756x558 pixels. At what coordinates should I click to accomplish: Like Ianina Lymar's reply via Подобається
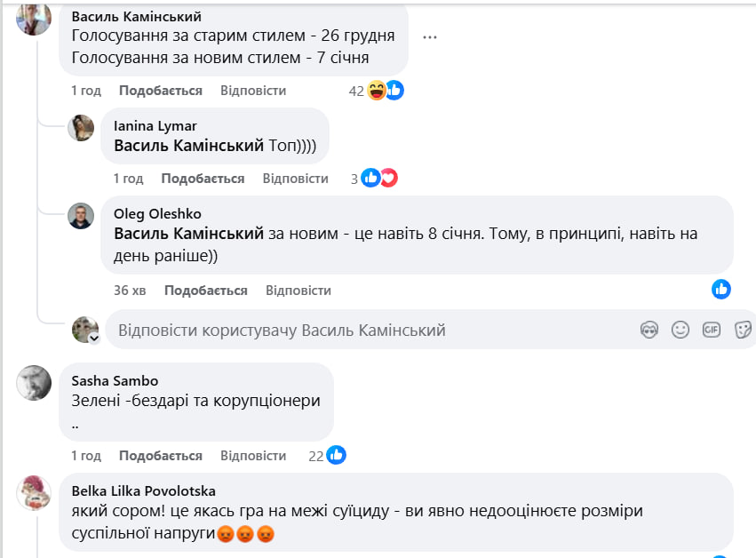(x=203, y=179)
